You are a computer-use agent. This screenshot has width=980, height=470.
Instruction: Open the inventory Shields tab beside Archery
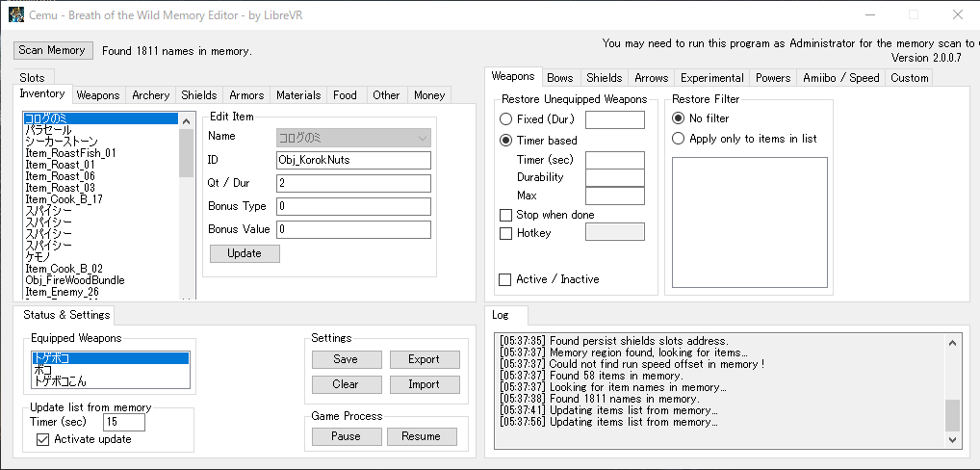pos(199,95)
